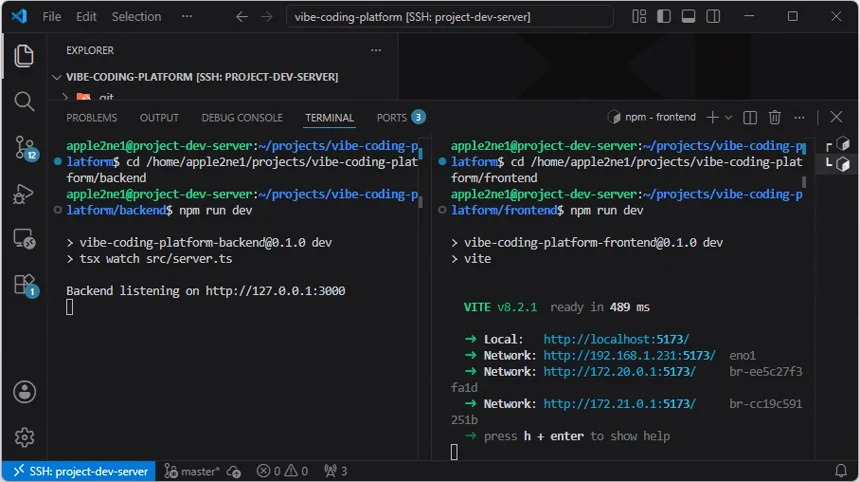Click the VS Code logo icon
The height and width of the screenshot is (482, 860).
pyautogui.click(x=19, y=16)
